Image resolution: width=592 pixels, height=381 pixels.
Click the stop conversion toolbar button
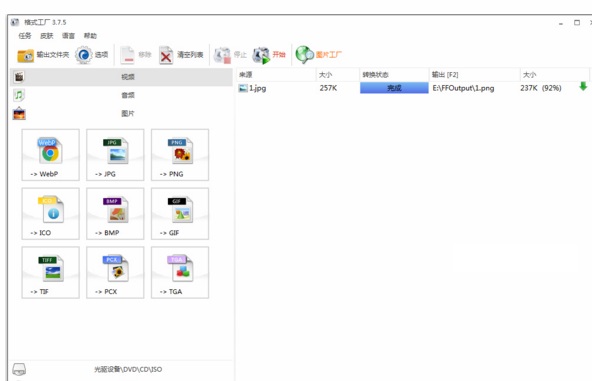pyautogui.click(x=230, y=55)
